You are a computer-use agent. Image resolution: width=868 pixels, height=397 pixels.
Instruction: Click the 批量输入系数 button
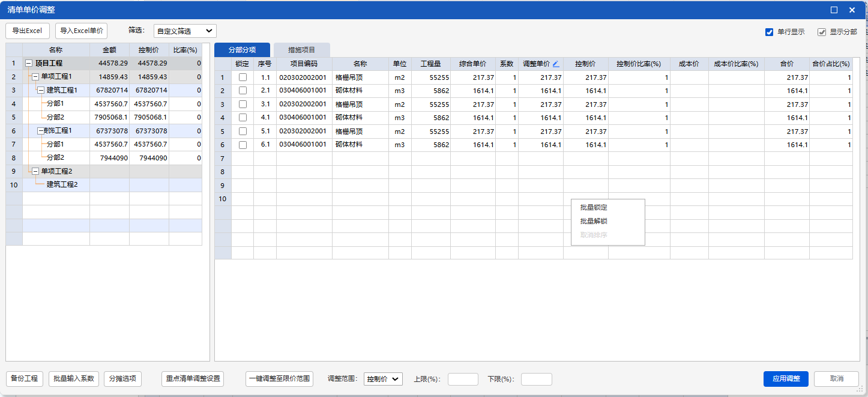tap(74, 379)
